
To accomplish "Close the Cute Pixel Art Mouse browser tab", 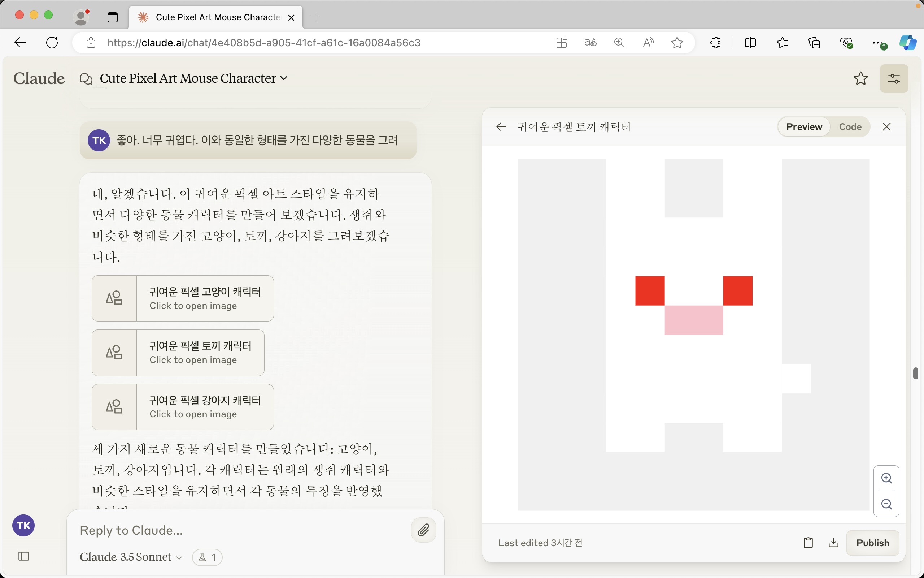I will point(291,17).
